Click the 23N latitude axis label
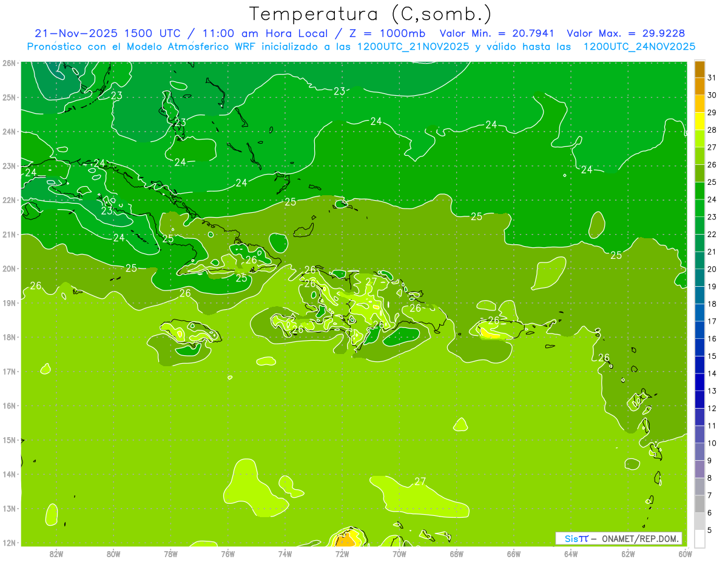 coord(9,166)
